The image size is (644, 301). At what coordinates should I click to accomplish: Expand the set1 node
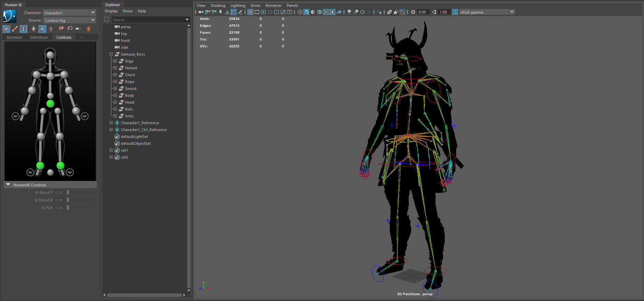pos(111,150)
